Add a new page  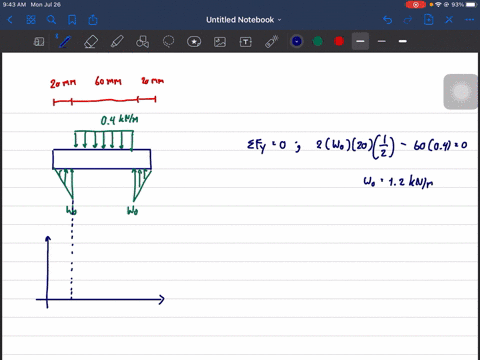tap(428, 20)
